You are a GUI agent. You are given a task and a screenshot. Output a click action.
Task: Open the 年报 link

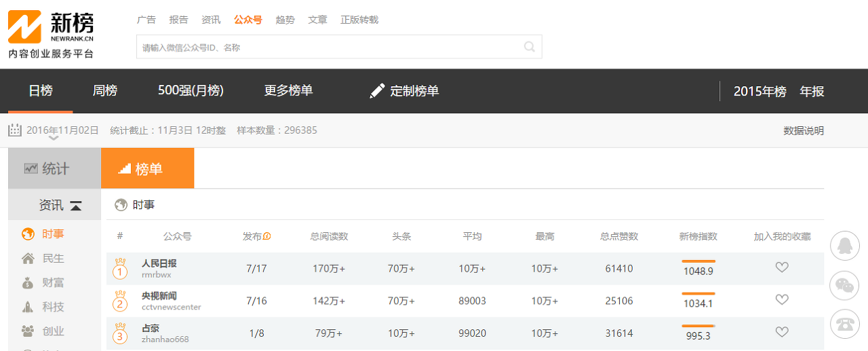pyautogui.click(x=812, y=92)
